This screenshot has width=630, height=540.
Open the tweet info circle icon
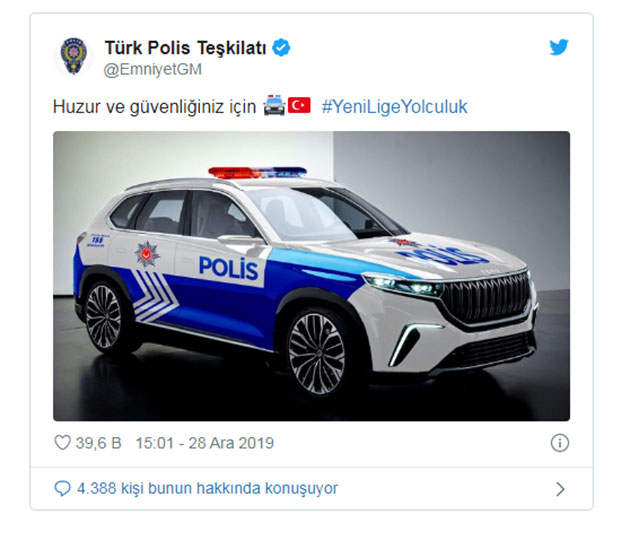(560, 443)
